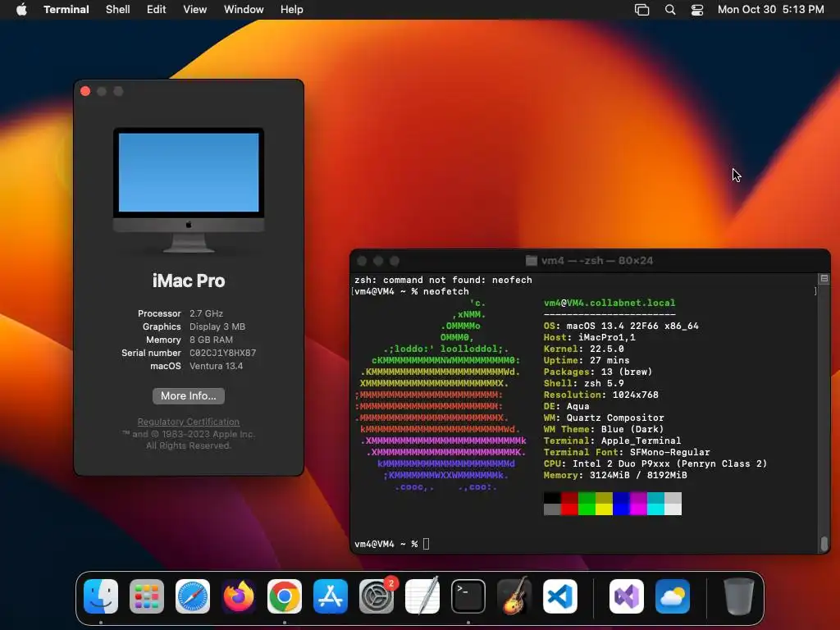Open TextEdit from the Dock

click(x=422, y=596)
